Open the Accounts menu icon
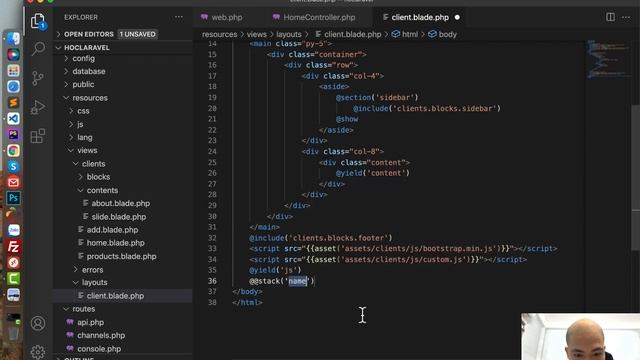 (38, 323)
